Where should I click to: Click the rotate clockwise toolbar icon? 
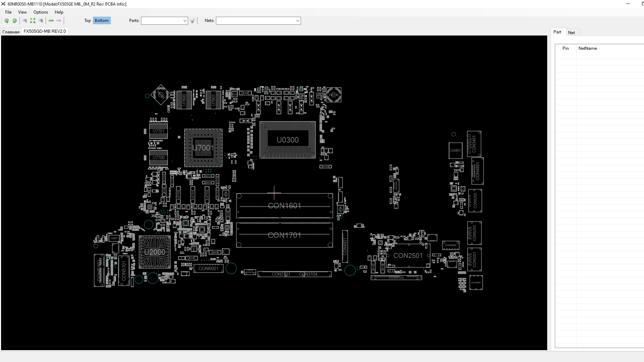[x=15, y=21]
